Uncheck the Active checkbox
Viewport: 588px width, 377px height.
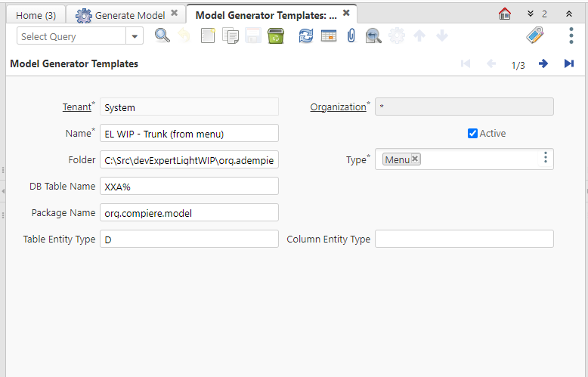(x=473, y=133)
